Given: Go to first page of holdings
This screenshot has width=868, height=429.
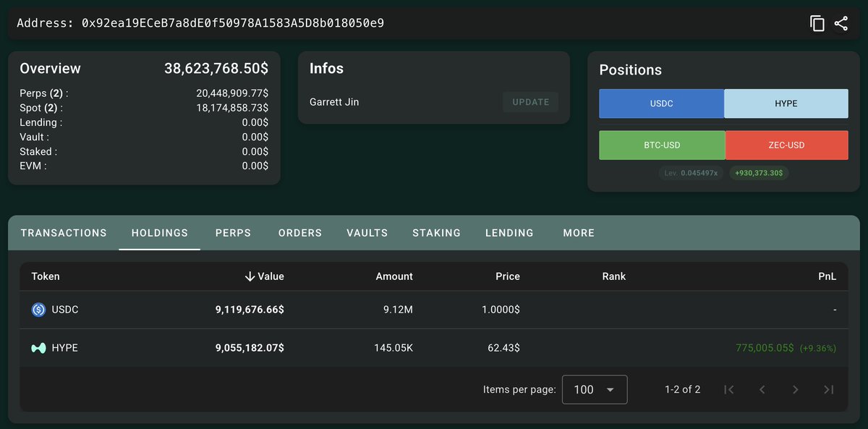Looking at the screenshot, I should coord(729,389).
